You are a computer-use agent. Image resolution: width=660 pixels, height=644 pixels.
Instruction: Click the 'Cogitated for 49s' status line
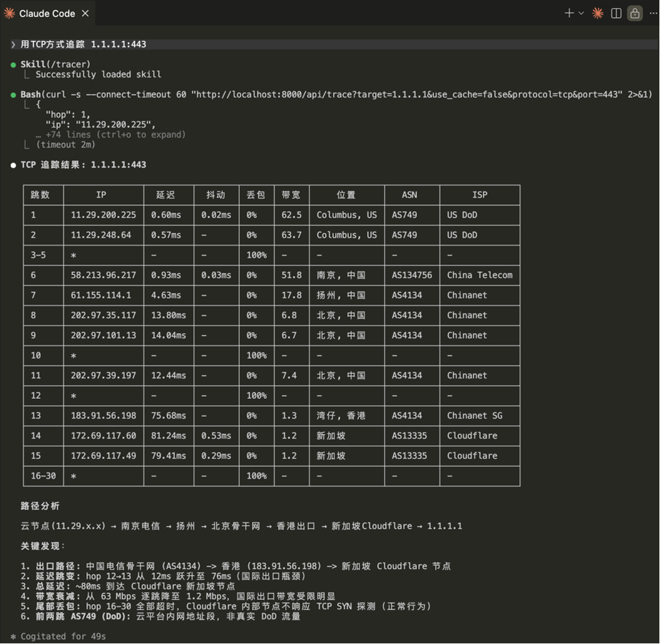[x=58, y=637]
